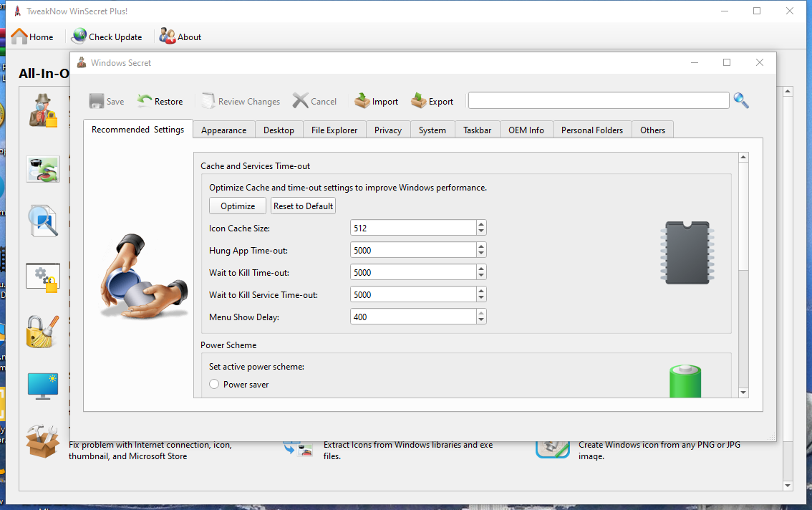Image resolution: width=812 pixels, height=510 pixels.
Task: Decrease Icon Cache Size with down arrow
Action: click(481, 231)
